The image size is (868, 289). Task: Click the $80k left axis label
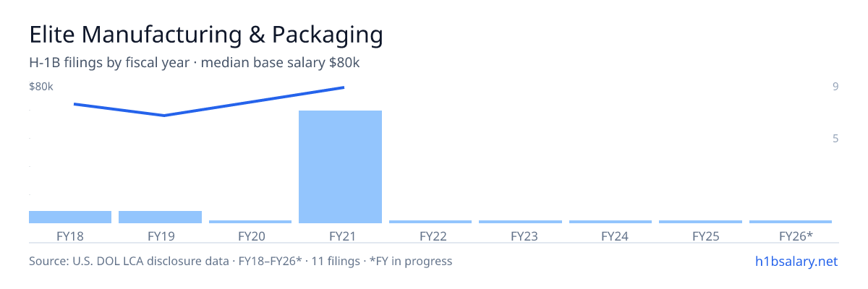click(41, 87)
